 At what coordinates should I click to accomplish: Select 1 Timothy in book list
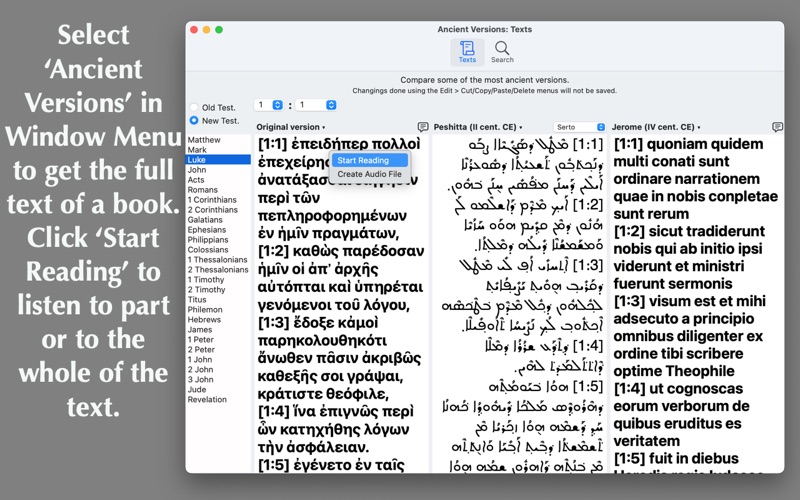218,280
